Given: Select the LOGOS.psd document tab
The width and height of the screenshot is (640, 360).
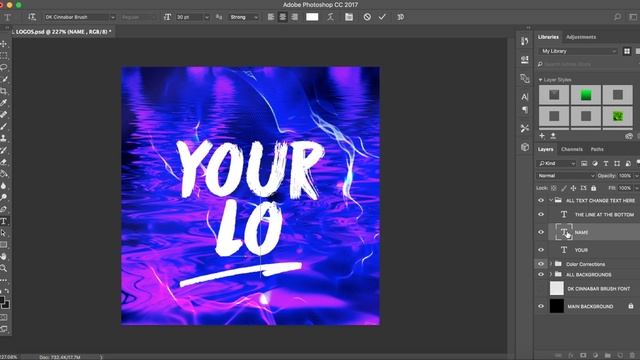Looking at the screenshot, I should (63, 31).
